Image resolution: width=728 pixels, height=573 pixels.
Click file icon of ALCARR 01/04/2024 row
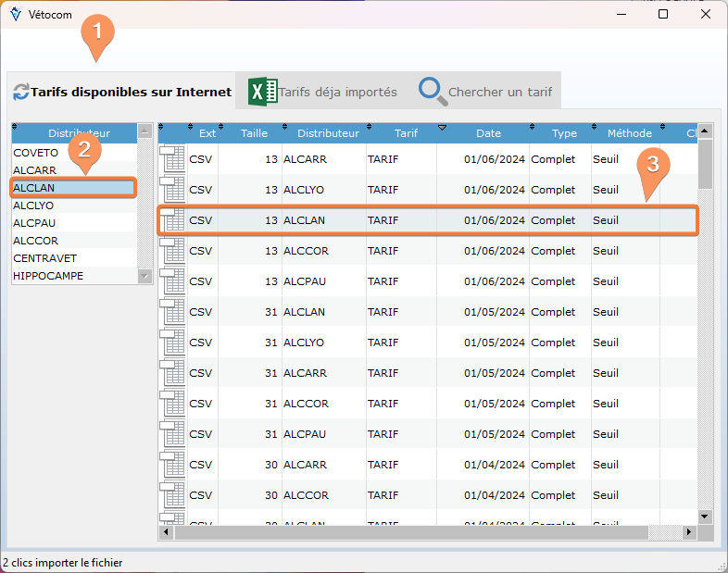tap(172, 465)
